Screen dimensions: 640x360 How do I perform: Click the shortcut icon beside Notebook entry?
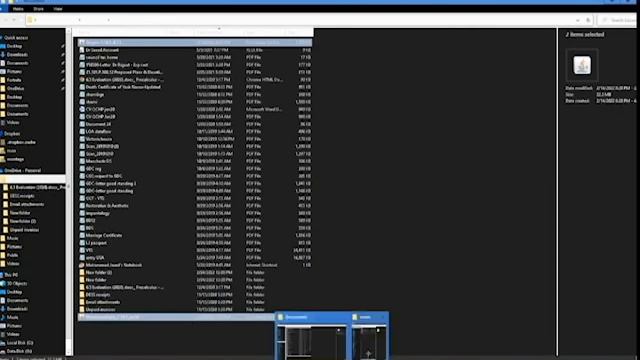(82, 265)
